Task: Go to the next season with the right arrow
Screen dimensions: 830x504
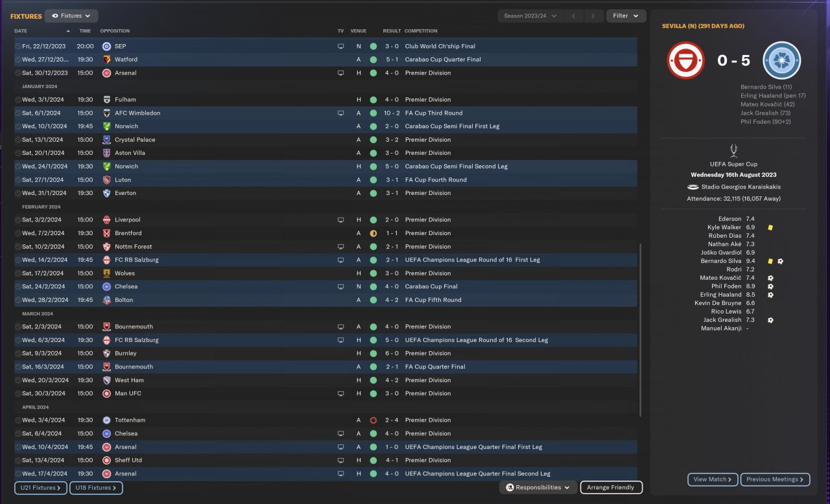Action: (593, 16)
